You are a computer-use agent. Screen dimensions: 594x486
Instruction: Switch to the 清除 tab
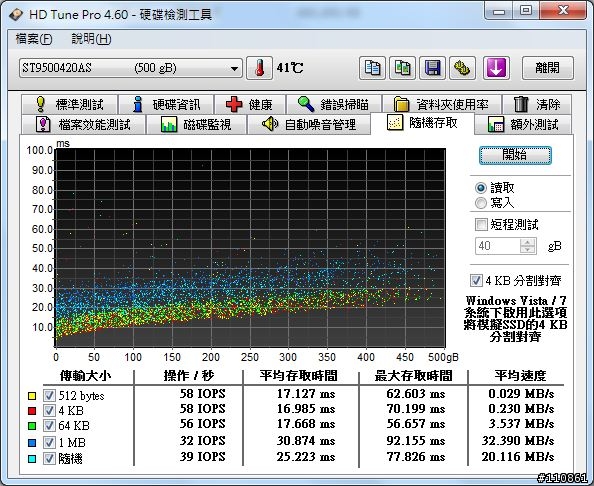coord(537,104)
